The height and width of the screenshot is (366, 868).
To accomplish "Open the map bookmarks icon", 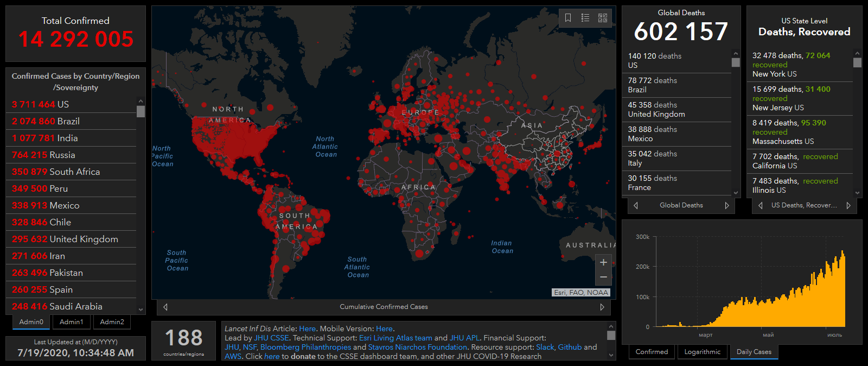I will tap(568, 18).
